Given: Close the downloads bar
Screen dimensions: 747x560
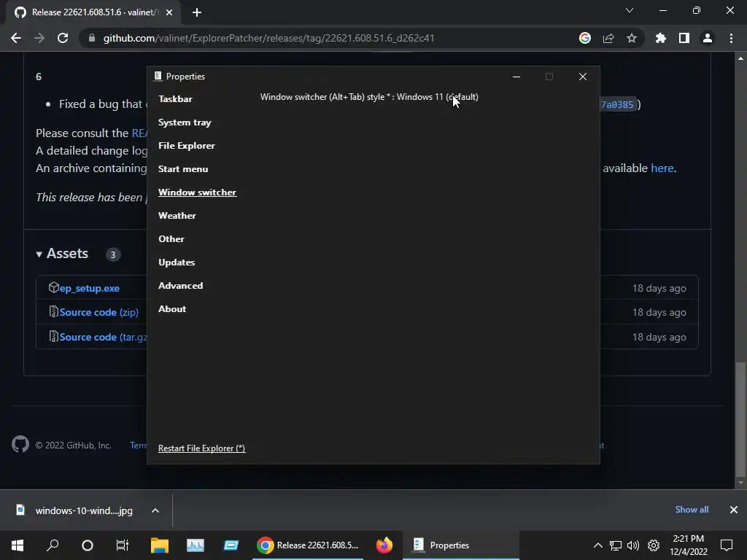Looking at the screenshot, I should pyautogui.click(x=734, y=510).
